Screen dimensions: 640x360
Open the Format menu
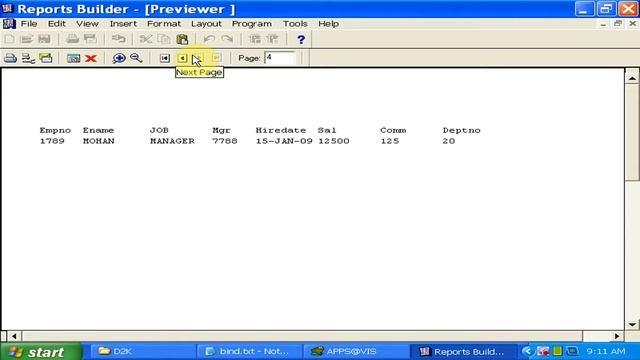click(x=164, y=24)
